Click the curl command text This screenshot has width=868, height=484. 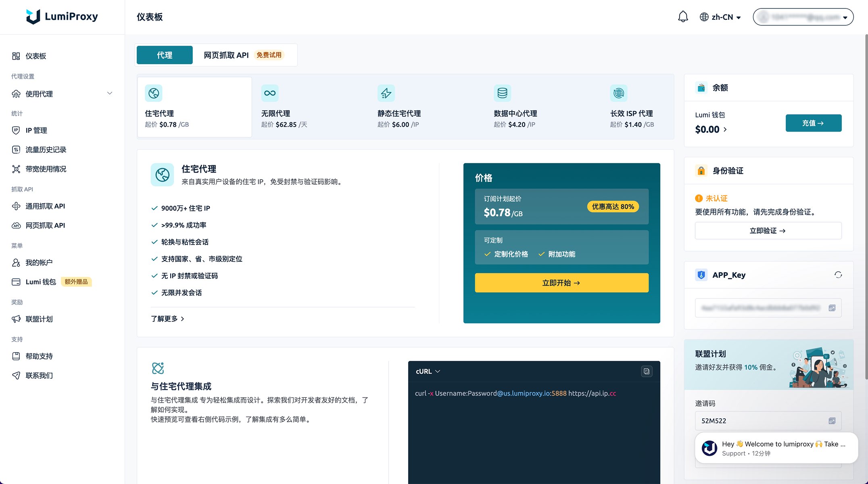(515, 393)
